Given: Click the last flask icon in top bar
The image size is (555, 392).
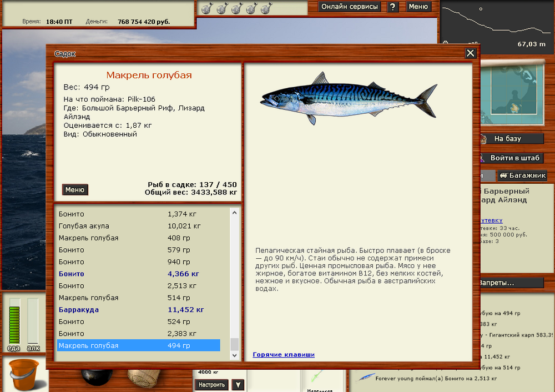Looking at the screenshot, I should click(266, 8).
